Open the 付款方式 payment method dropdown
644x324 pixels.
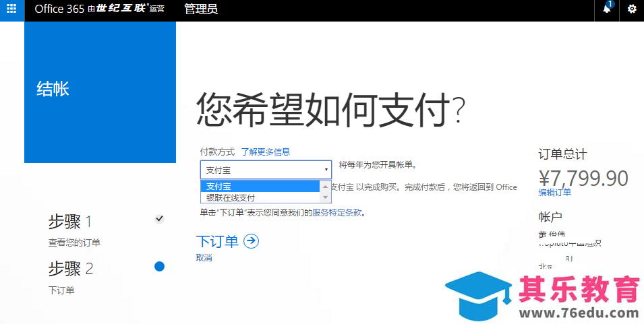click(x=266, y=169)
